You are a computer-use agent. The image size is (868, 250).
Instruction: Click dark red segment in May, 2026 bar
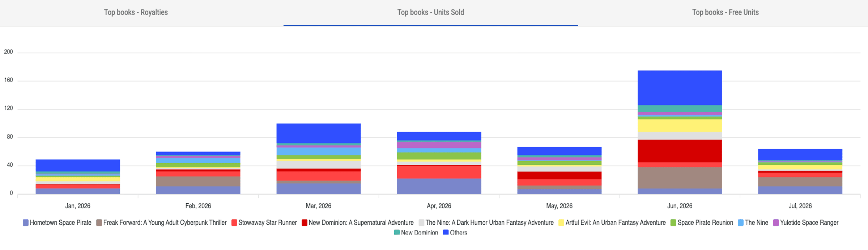coord(559,175)
